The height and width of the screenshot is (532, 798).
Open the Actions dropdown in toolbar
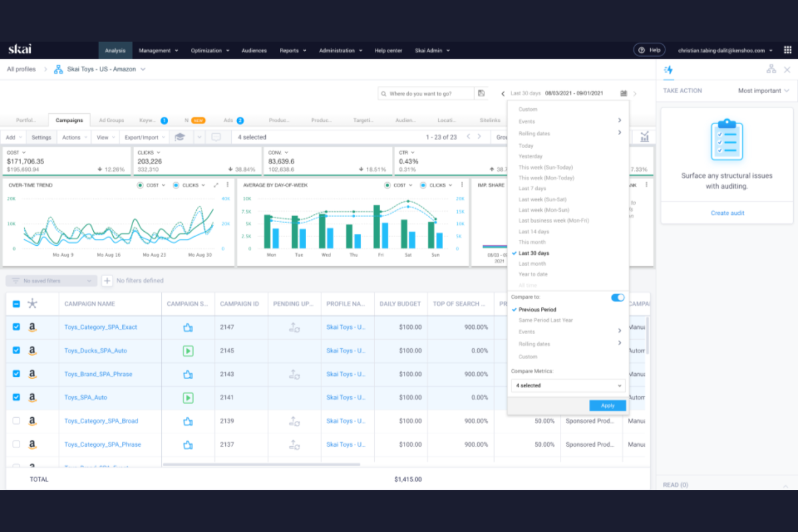point(74,137)
